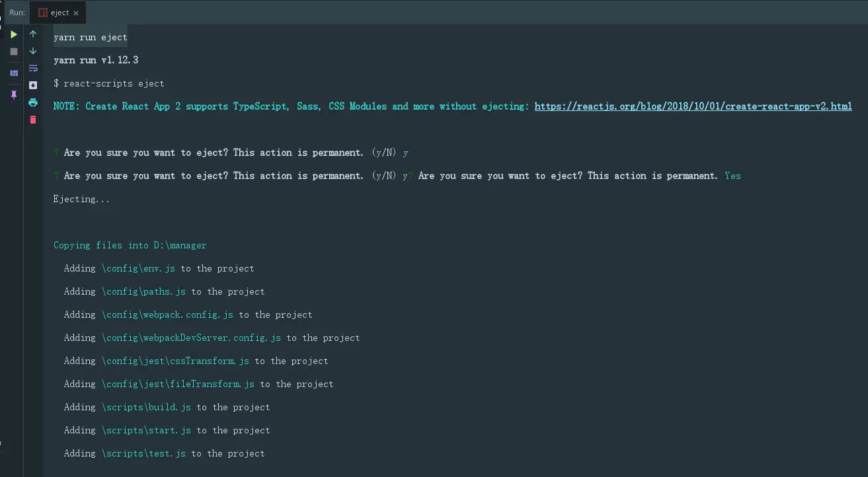Viewport: 868px width, 477px height.
Task: Open the \config\env.js file path
Action: tap(138, 268)
